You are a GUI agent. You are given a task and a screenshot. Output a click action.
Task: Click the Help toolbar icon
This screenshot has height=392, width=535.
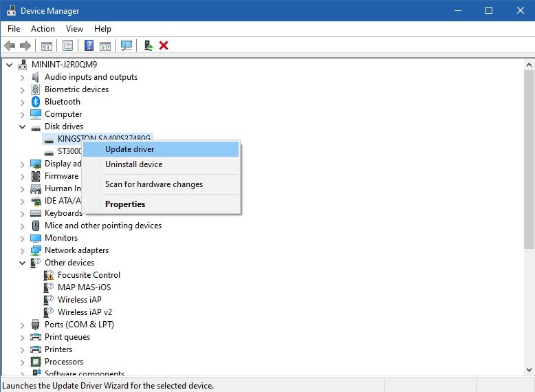pos(89,45)
